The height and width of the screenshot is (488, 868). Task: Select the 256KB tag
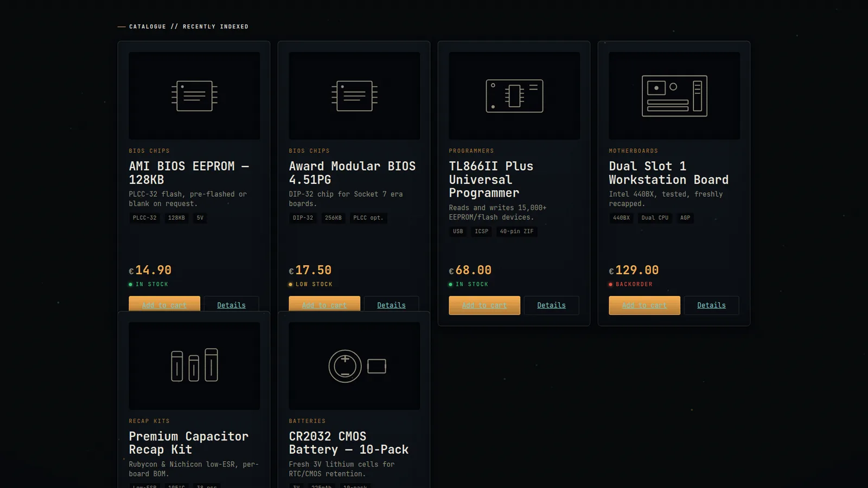tap(334, 218)
